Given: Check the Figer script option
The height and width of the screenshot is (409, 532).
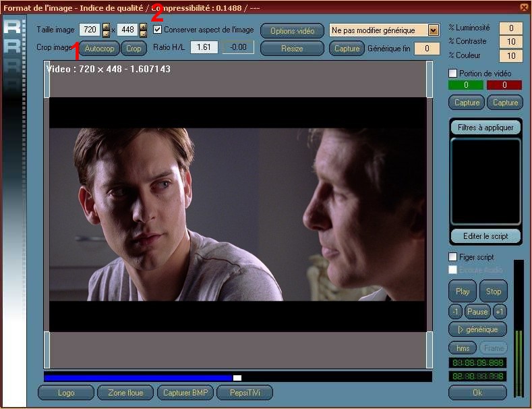Looking at the screenshot, I should click(x=453, y=257).
